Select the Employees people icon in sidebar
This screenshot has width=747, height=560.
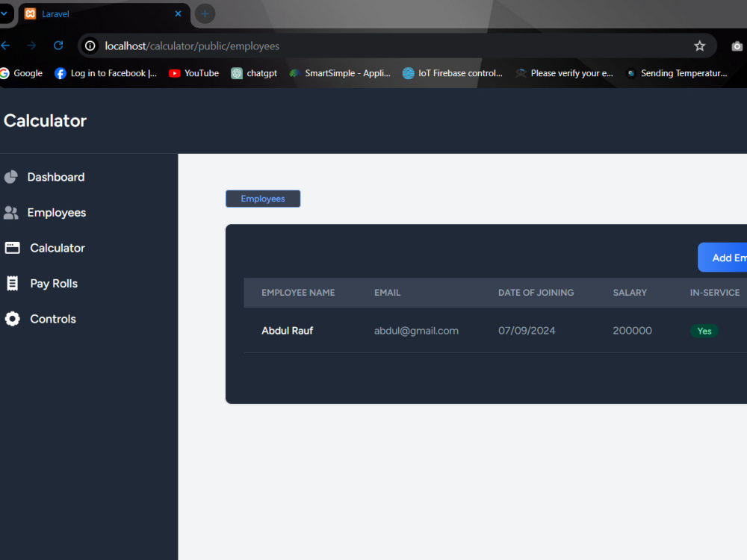pyautogui.click(x=12, y=212)
